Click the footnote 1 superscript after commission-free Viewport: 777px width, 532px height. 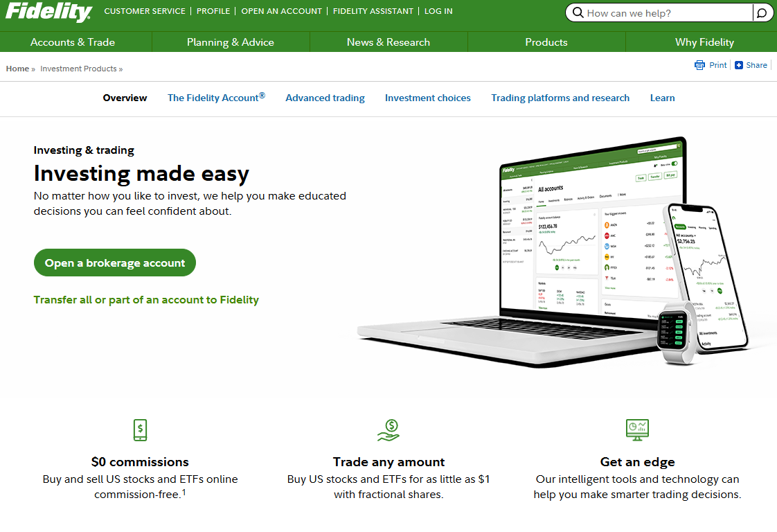click(184, 492)
